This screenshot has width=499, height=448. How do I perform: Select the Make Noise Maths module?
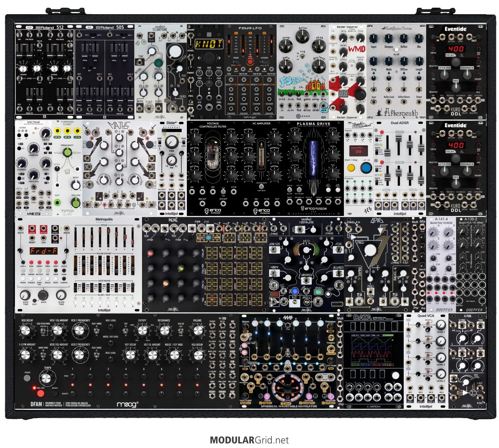tap(120, 168)
